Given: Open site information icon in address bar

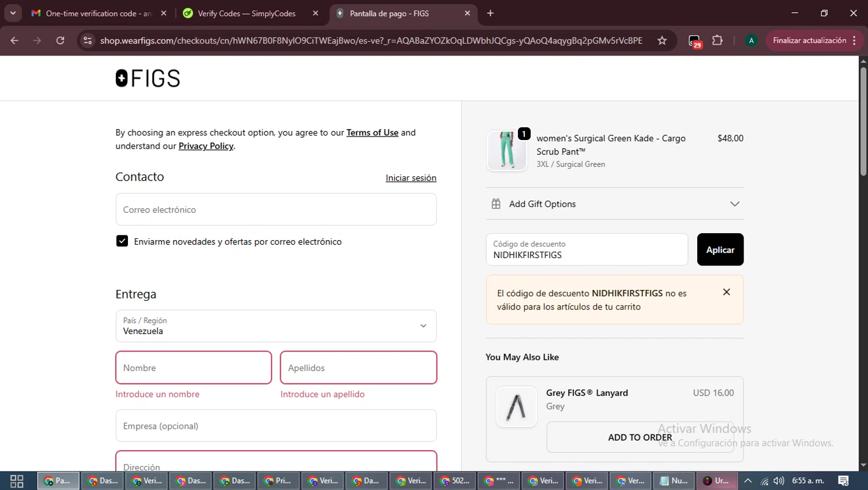Looking at the screenshot, I should click(x=88, y=40).
